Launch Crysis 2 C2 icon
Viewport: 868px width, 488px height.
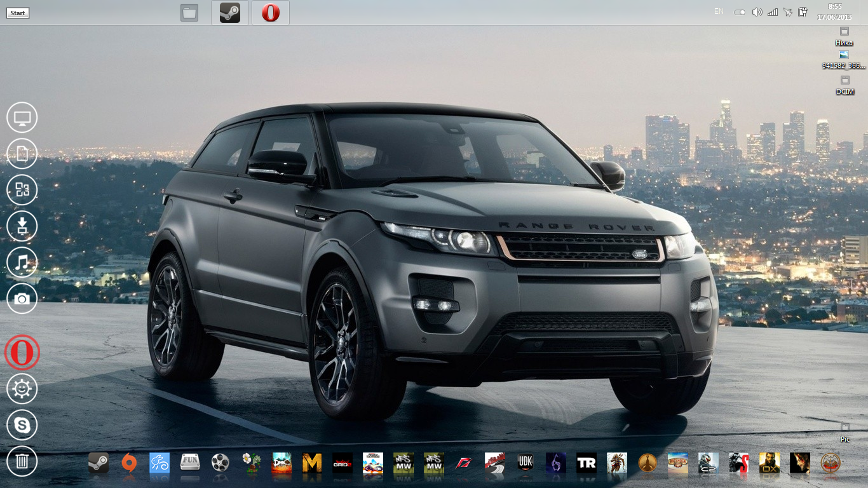[709, 463]
